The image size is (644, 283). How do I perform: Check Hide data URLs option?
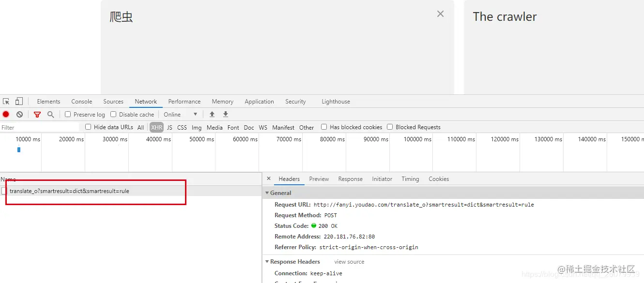[x=88, y=127]
